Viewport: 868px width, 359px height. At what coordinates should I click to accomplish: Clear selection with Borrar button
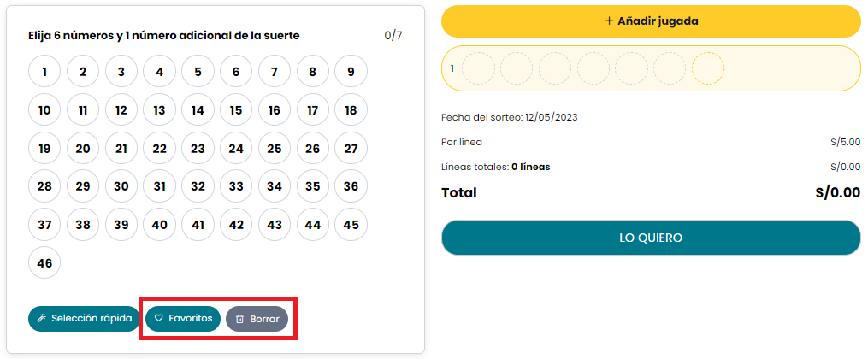[x=257, y=319]
